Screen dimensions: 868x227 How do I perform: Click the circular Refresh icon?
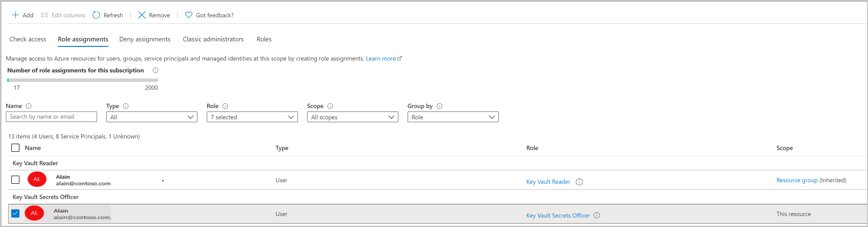pyautogui.click(x=96, y=15)
